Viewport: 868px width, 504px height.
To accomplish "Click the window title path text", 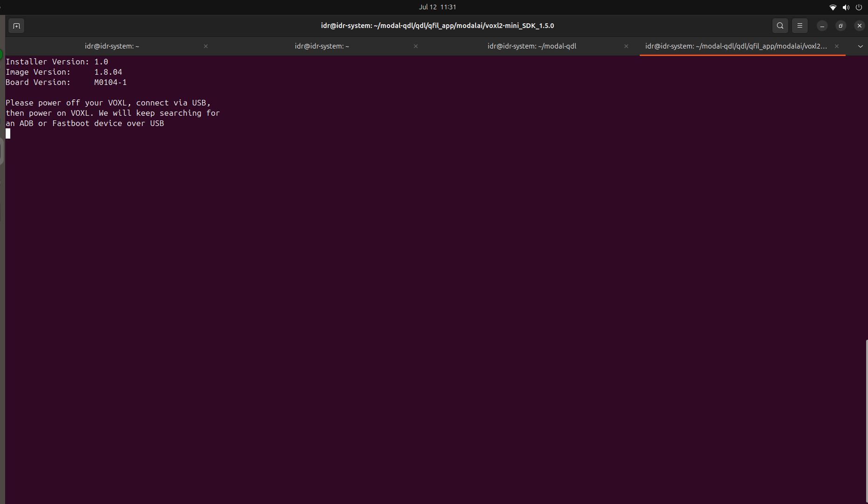I will tap(437, 26).
